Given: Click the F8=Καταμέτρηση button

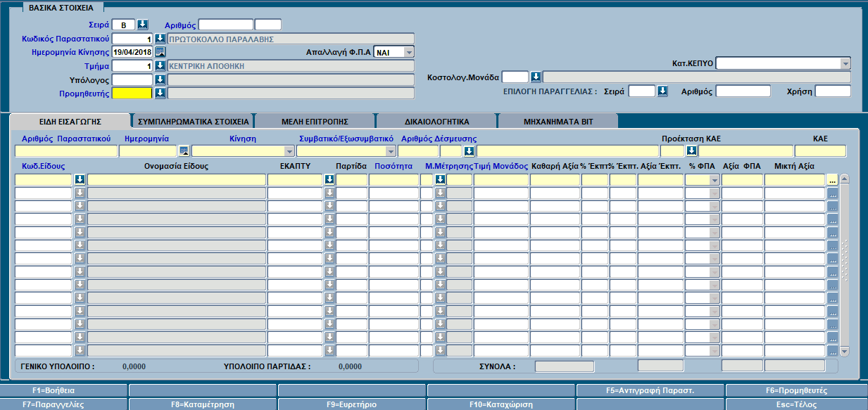Looking at the screenshot, I should pyautogui.click(x=203, y=404).
